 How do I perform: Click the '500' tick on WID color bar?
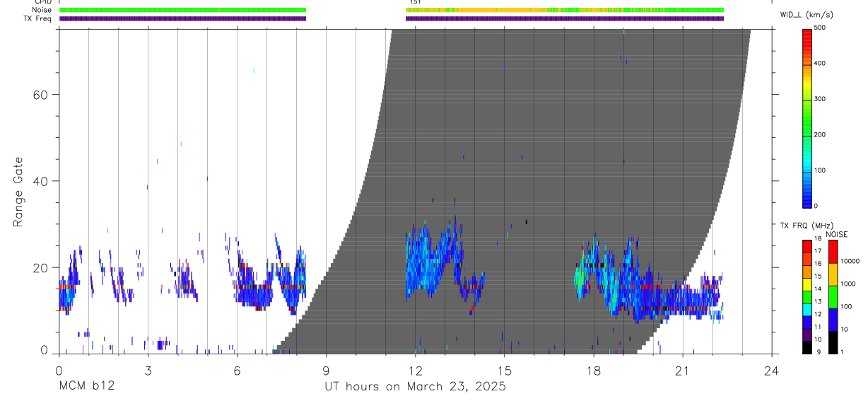tap(820, 28)
